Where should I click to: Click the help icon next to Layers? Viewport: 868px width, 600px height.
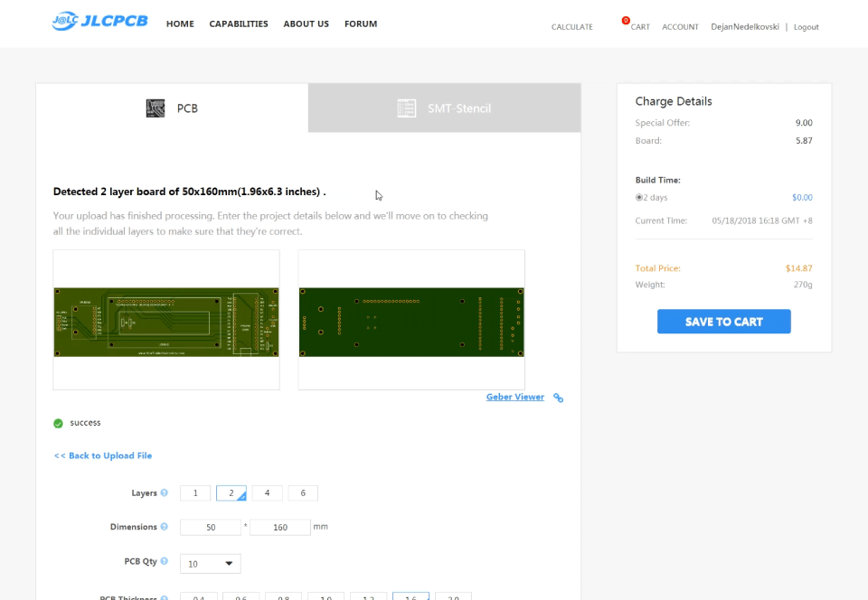click(x=165, y=493)
